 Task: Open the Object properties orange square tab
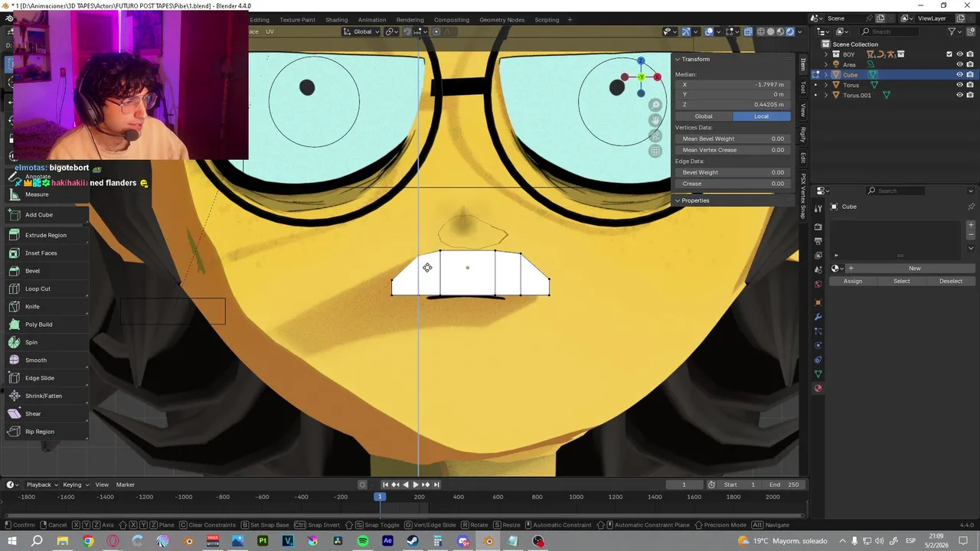pos(818,302)
